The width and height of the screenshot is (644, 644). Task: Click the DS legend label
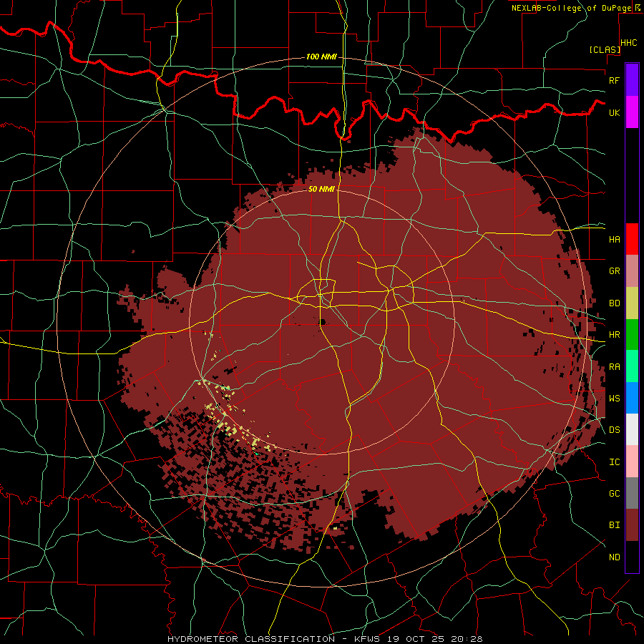pos(614,430)
